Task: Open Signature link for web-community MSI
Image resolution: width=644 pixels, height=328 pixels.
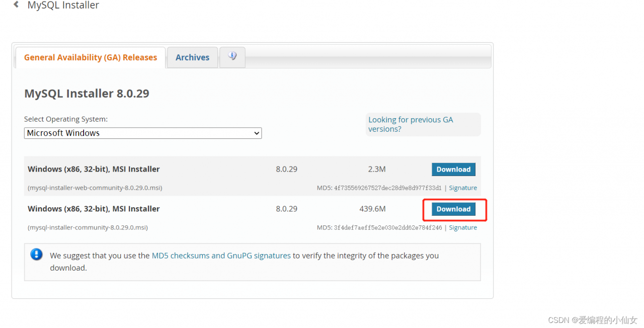Action: 463,188
